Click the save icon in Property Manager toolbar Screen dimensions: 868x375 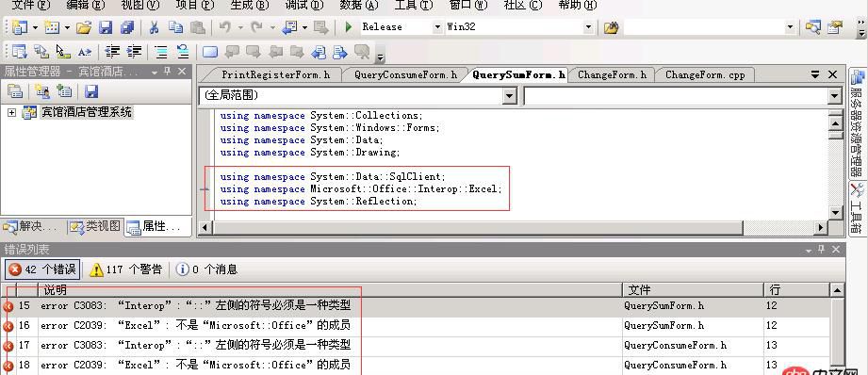point(91,91)
